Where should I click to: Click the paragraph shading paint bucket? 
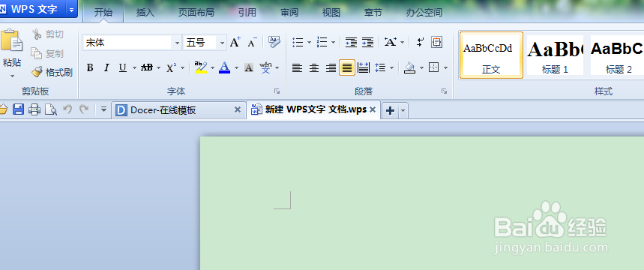tap(409, 67)
